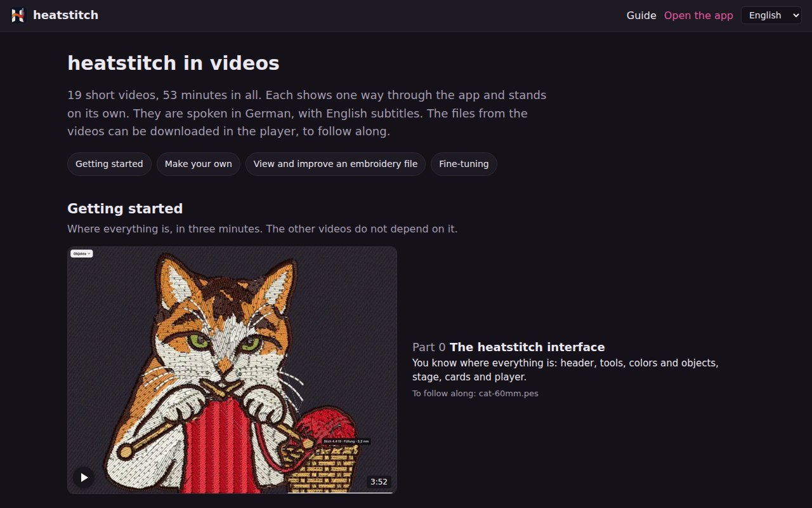Click the 3:52 video duration badge
Viewport: 812px width, 508px height.
point(379,482)
